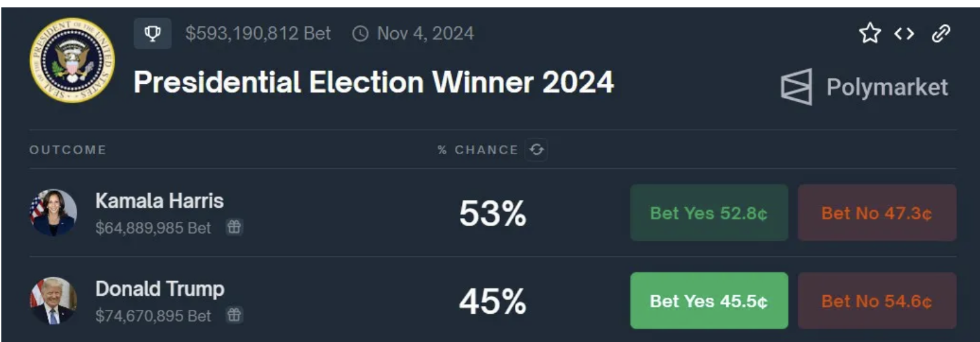Click the clock icon beside Nov 4, 2024
The height and width of the screenshot is (342, 980).
[360, 34]
